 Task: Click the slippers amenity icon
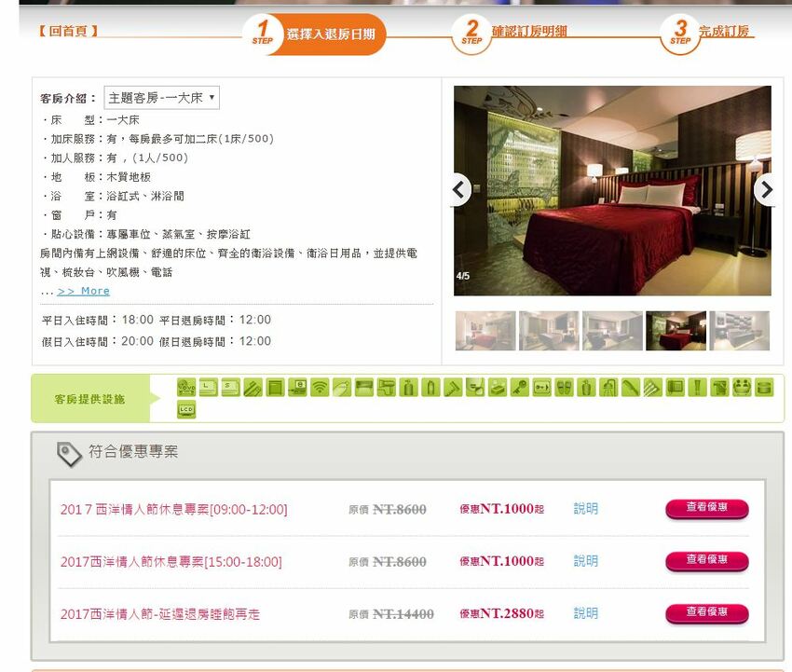coord(562,387)
